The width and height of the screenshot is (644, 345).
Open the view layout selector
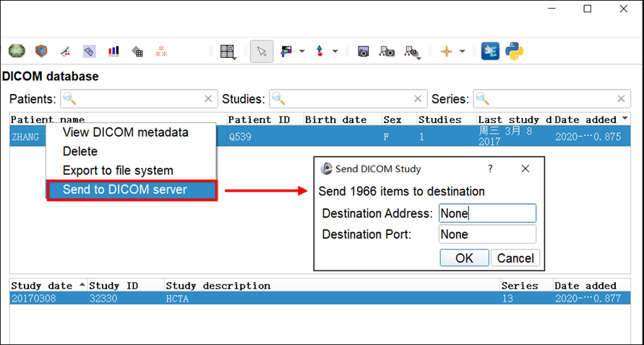pos(228,51)
